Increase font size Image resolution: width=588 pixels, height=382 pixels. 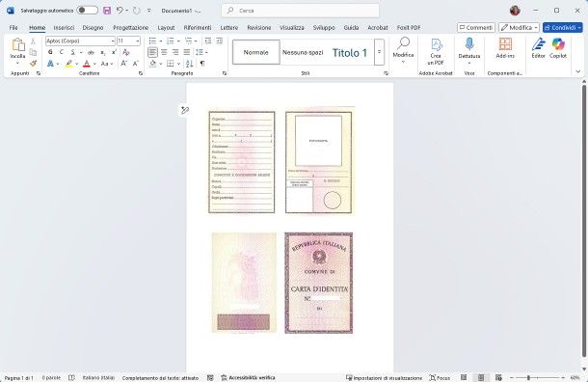(123, 64)
